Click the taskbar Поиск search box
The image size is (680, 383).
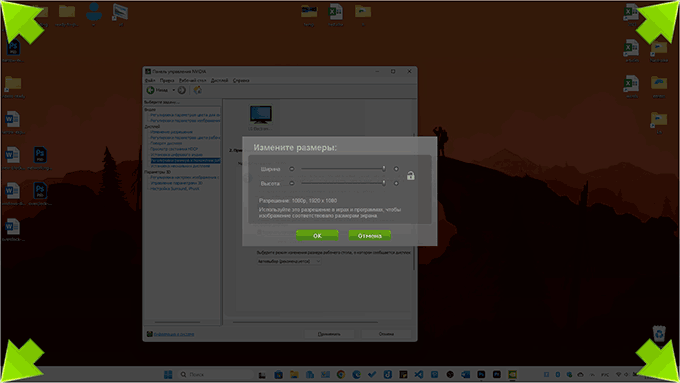[216, 375]
